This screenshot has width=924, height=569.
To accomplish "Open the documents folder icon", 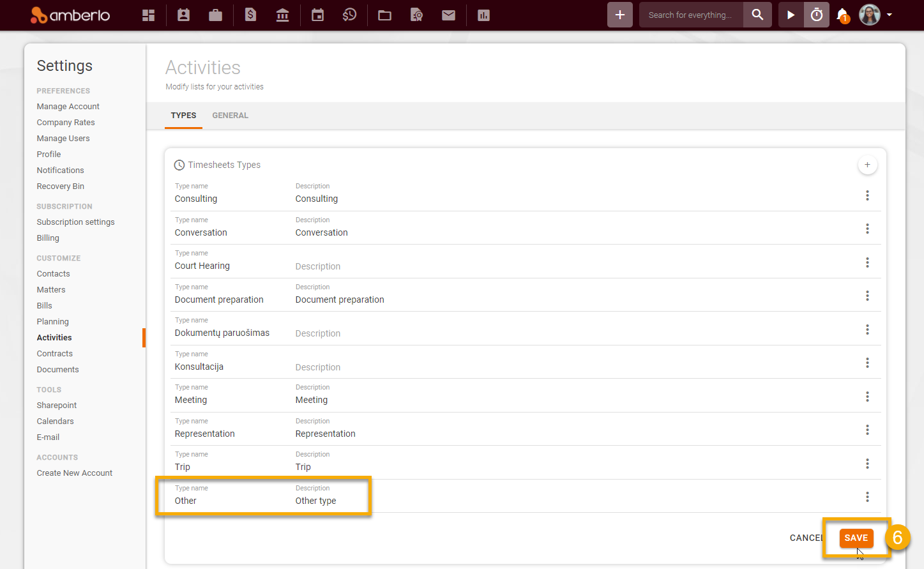I will tap(384, 15).
